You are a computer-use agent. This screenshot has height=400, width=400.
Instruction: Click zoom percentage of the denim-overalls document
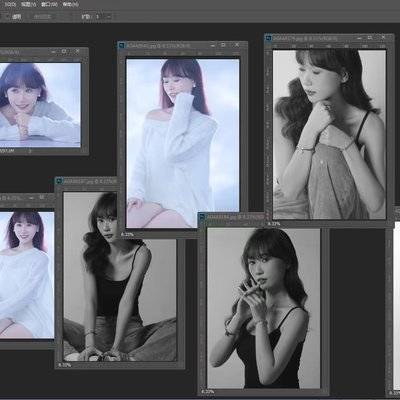tap(274, 224)
